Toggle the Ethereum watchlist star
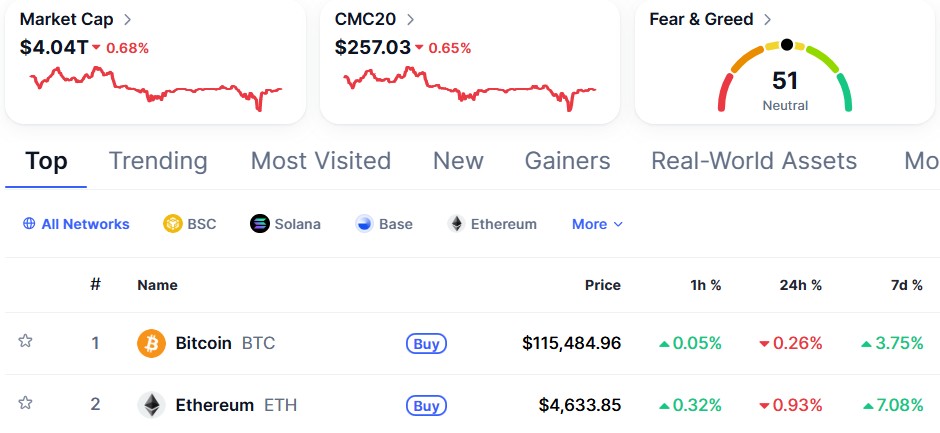The width and height of the screenshot is (940, 433). click(x=25, y=402)
